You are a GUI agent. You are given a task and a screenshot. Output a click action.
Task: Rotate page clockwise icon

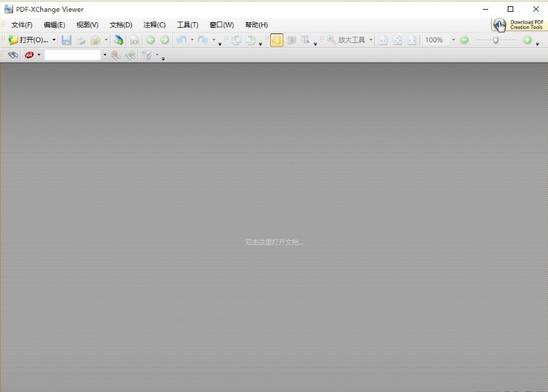251,40
